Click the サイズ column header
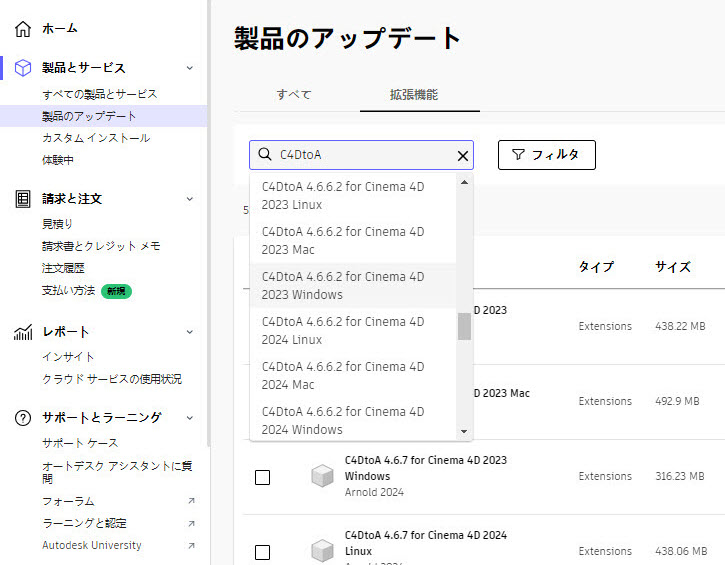The width and height of the screenshot is (725, 565). 673,267
